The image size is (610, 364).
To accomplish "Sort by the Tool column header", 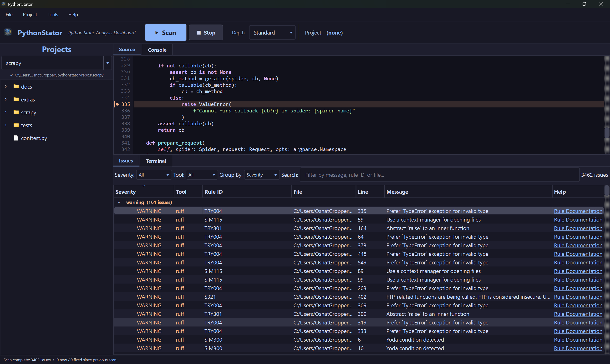I will click(188, 192).
